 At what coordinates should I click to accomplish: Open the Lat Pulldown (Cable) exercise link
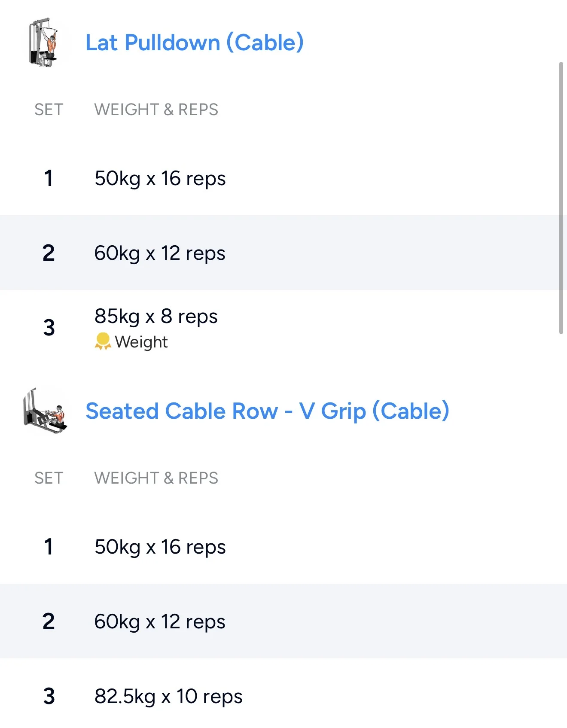pyautogui.click(x=195, y=43)
